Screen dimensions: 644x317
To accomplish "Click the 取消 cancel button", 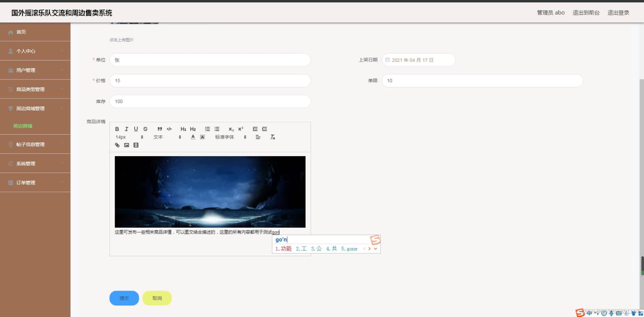I will (x=157, y=298).
